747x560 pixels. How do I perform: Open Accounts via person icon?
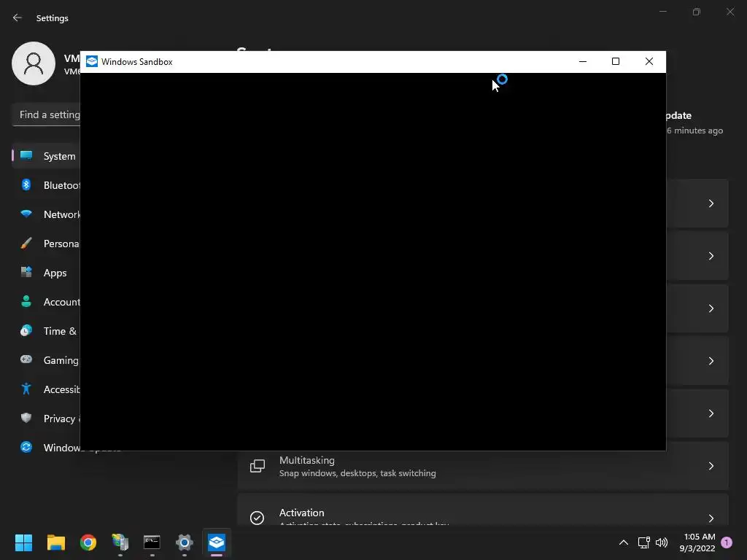click(x=26, y=301)
